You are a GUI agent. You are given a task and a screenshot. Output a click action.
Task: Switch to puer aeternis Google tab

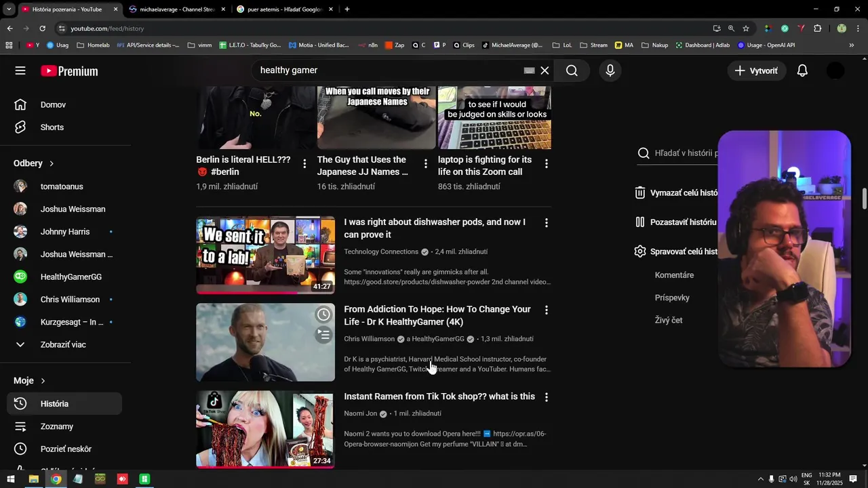pyautogui.click(x=285, y=9)
